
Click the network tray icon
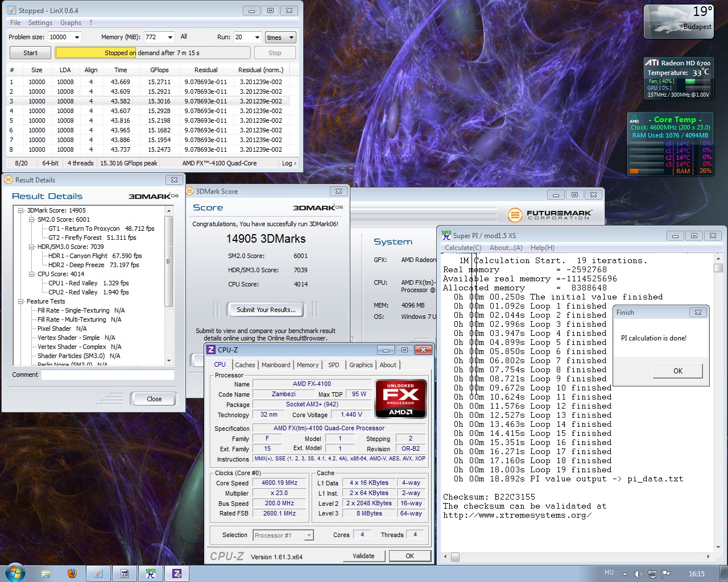[x=652, y=574]
